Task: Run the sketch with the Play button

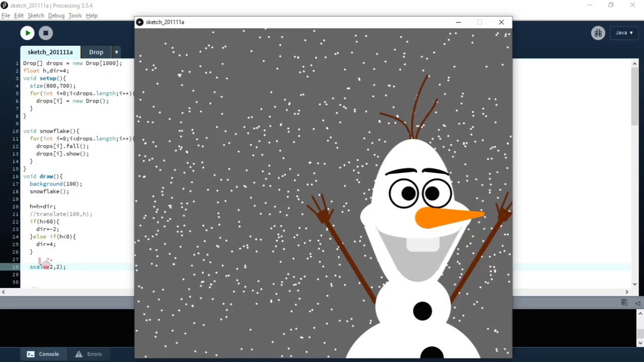Action: click(x=27, y=33)
